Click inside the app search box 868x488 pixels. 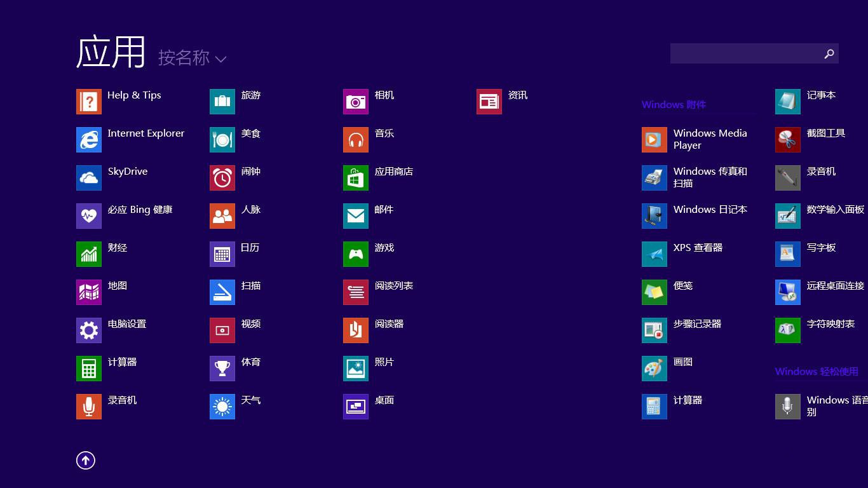click(x=743, y=54)
